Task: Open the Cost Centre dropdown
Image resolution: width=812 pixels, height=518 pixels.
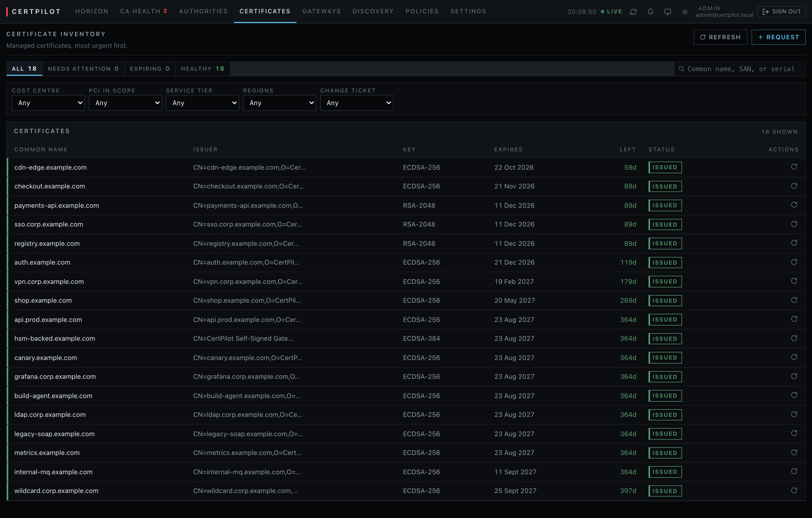Action: coord(48,103)
